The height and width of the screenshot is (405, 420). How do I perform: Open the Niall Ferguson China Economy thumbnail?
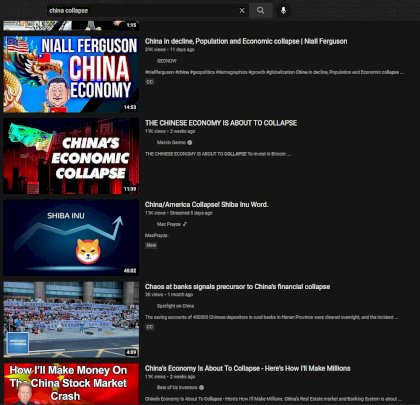71,74
